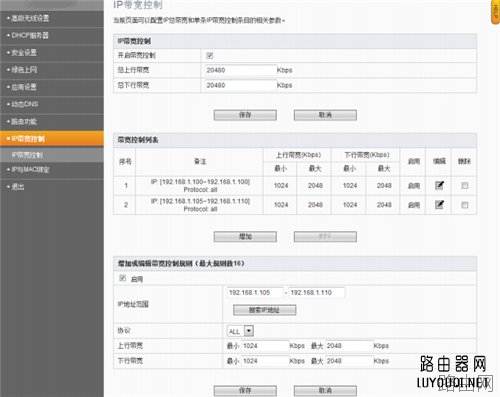Cancel the total bandwidth settings with 取消
The image size is (500, 397).
tap(325, 115)
